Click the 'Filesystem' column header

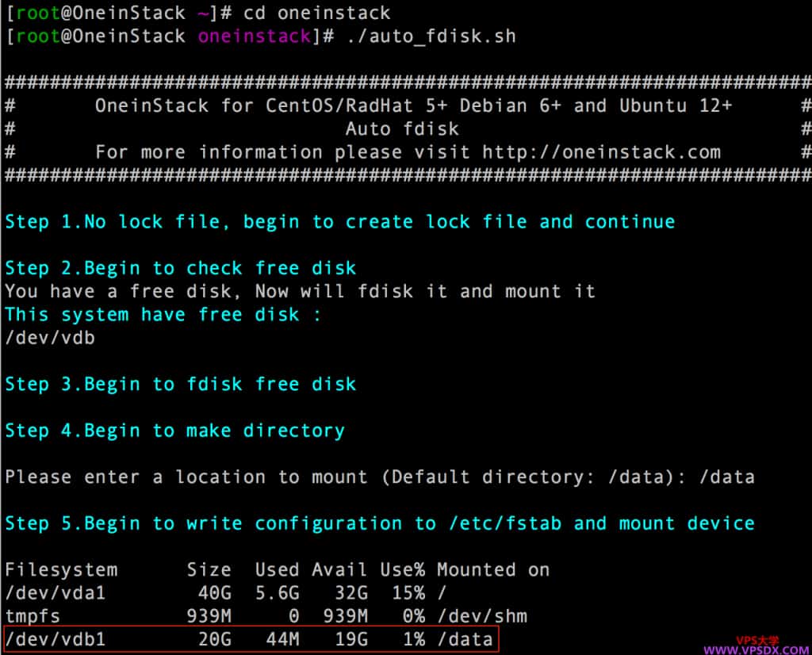[61, 569]
